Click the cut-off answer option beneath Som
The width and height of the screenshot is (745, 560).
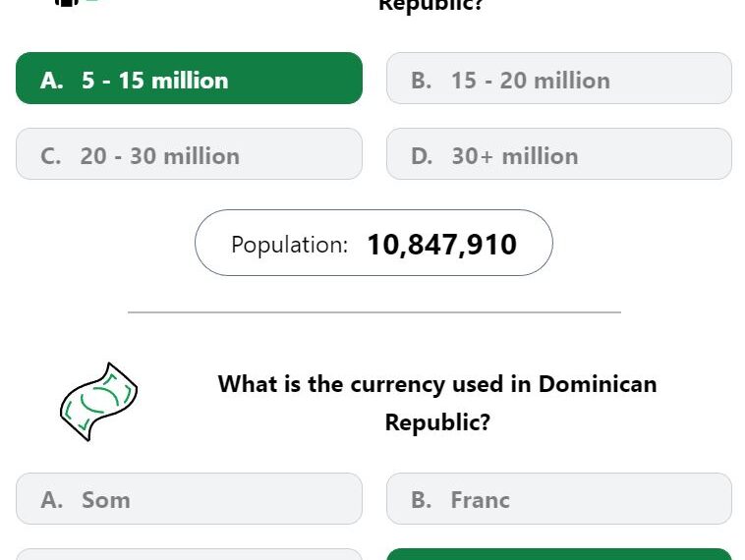189,554
